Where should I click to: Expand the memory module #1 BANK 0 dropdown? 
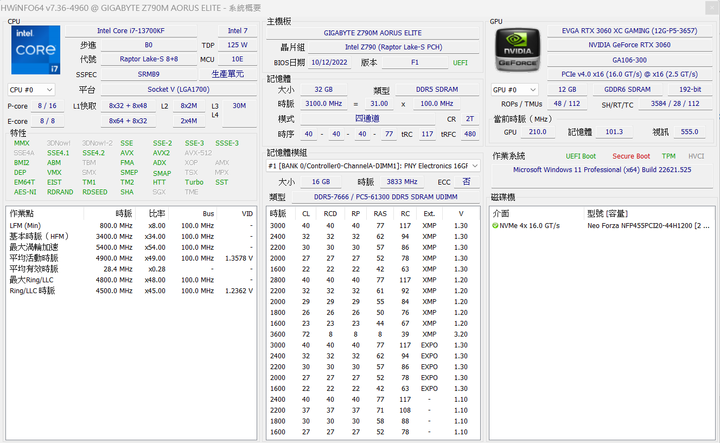(x=373, y=166)
